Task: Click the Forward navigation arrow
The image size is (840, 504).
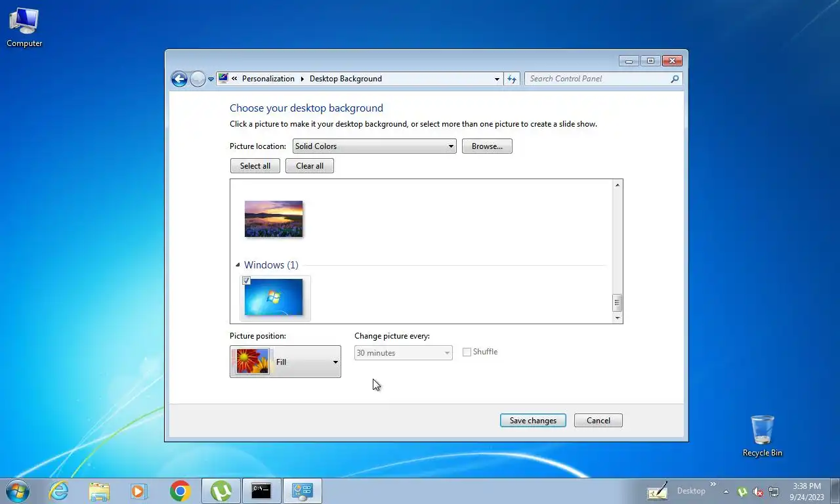Action: [198, 79]
